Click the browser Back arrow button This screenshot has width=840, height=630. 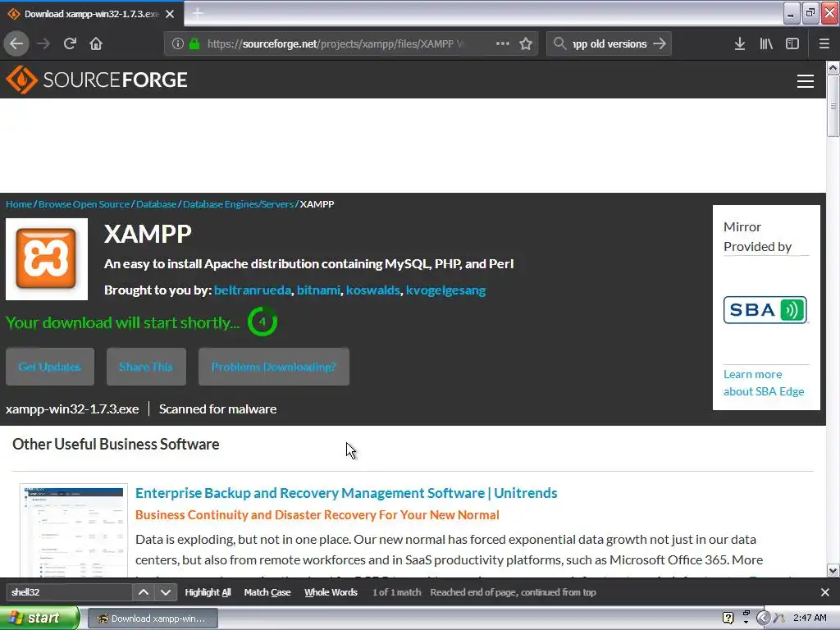pos(16,43)
